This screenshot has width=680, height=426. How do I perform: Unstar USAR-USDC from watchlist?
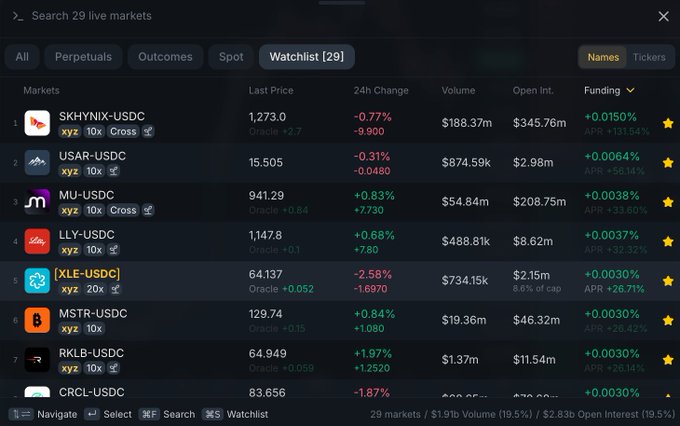point(668,163)
